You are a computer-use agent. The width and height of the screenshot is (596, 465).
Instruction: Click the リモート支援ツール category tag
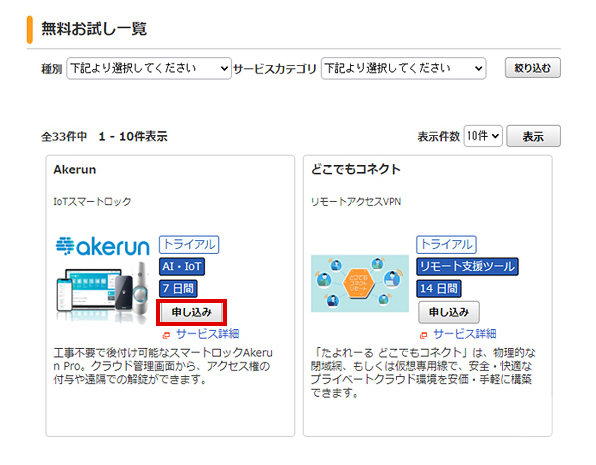467,267
